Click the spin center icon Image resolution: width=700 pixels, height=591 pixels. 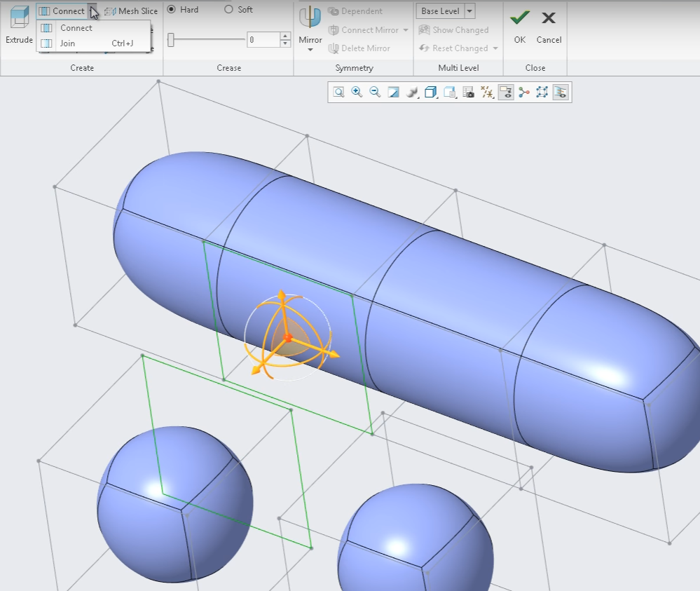(x=523, y=93)
